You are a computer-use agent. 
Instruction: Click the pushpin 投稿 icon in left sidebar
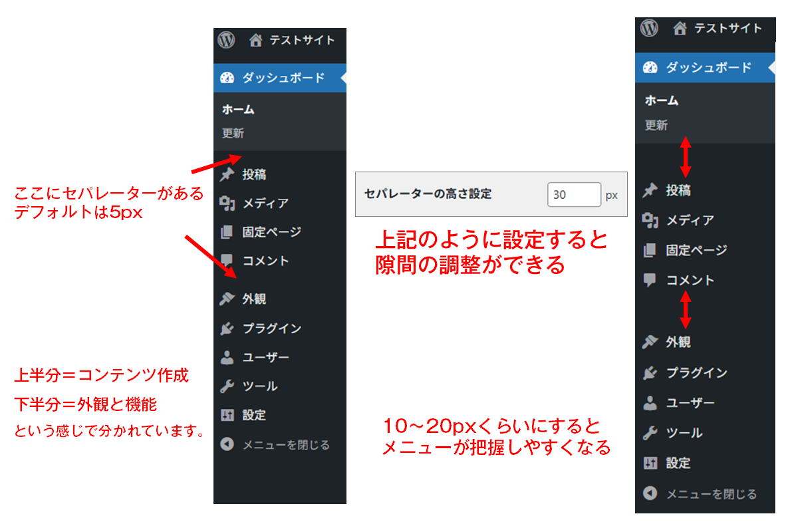(x=227, y=174)
